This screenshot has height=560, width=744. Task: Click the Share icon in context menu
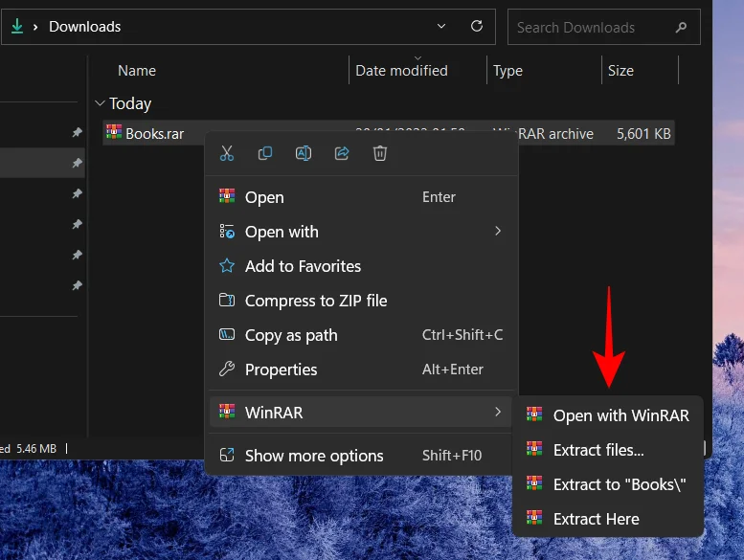[342, 153]
